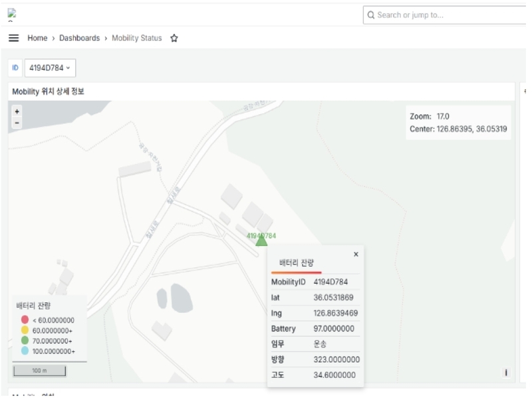This screenshot has width=532, height=398.
Task: Select the lng value 126.8639469
Action: (336, 313)
